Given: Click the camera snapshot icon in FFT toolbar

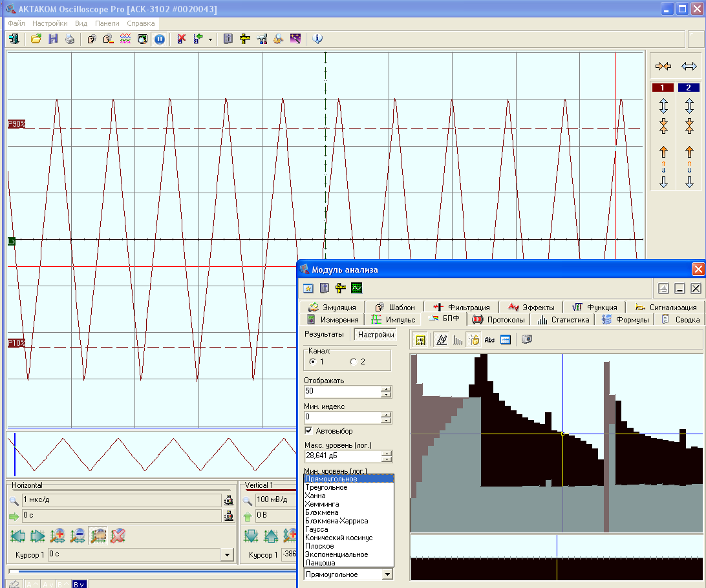Looking at the screenshot, I should pyautogui.click(x=527, y=339).
